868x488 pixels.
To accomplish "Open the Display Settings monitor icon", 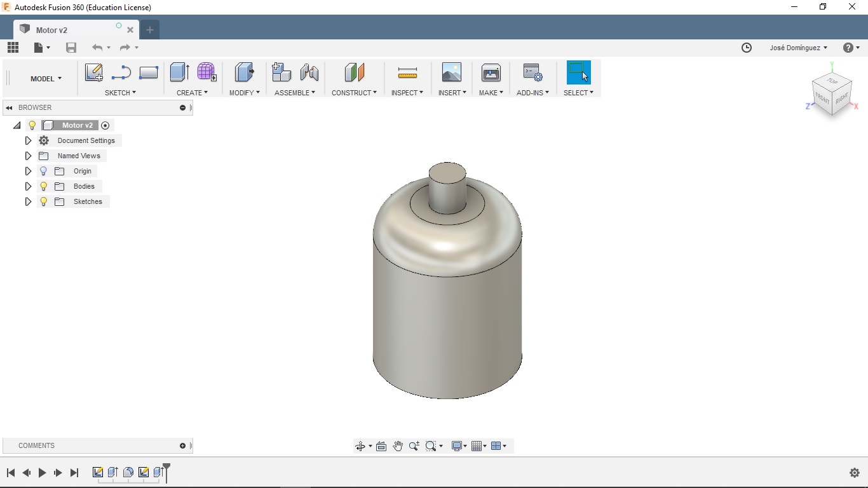I will [x=457, y=446].
